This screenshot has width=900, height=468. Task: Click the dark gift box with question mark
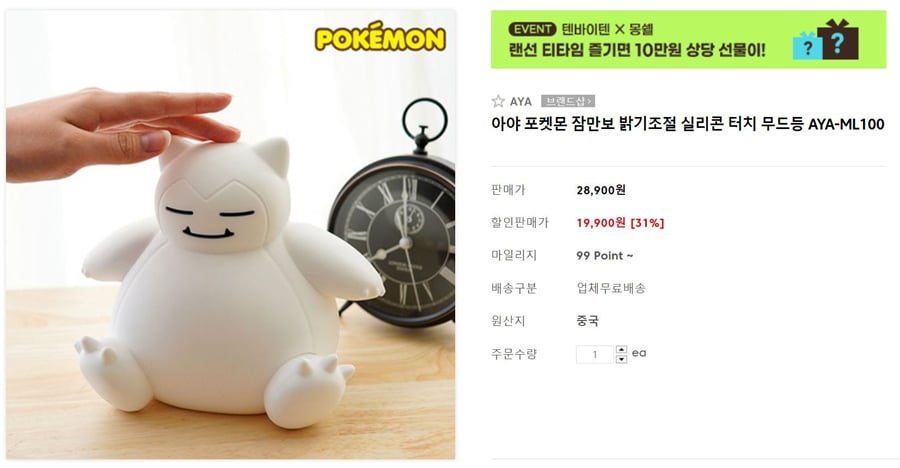click(x=839, y=40)
